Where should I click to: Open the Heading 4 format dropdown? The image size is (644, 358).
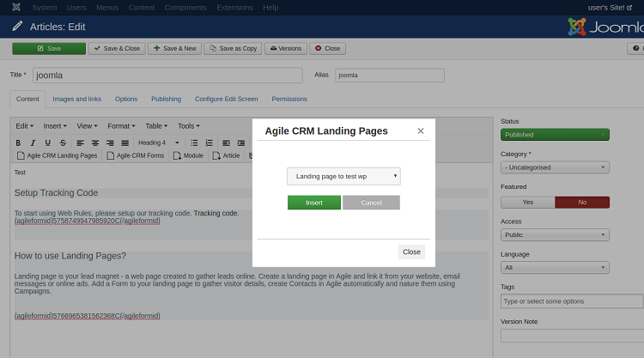[x=159, y=143]
